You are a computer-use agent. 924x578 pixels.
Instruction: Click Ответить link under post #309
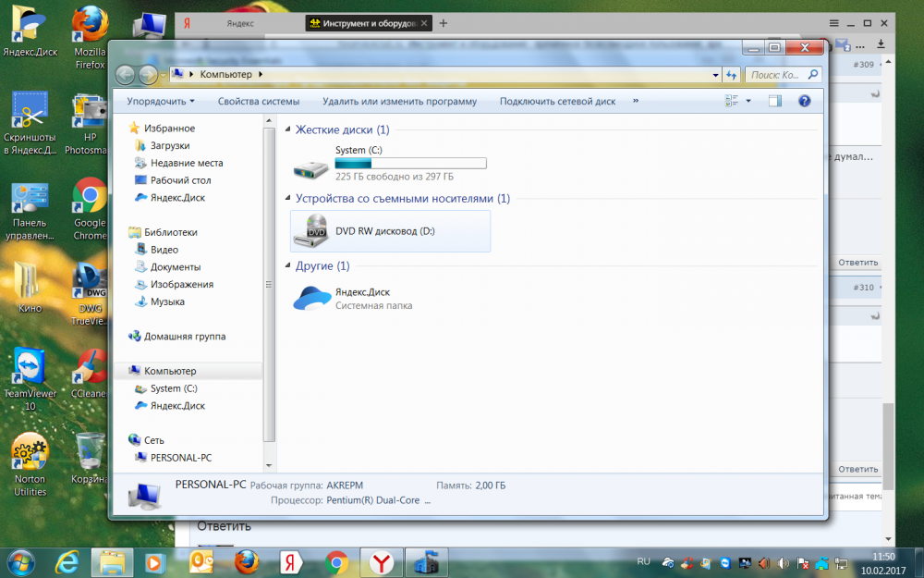click(857, 263)
